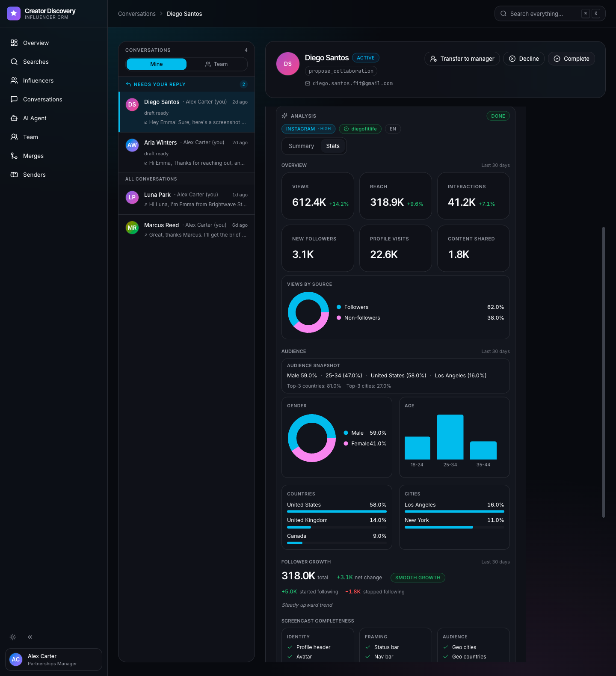Click the Los Angeles progress bar
616x676 pixels.
click(x=454, y=511)
